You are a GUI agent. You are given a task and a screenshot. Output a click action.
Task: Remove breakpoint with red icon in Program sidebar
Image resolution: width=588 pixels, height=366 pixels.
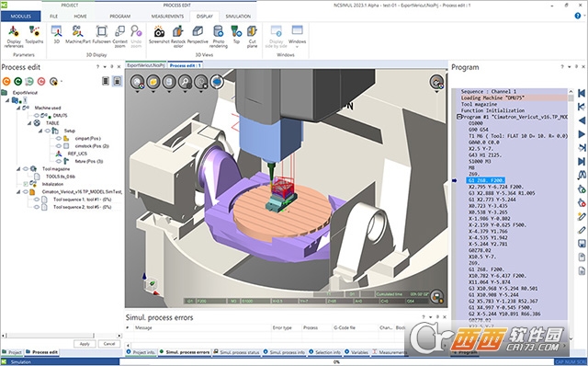[582, 202]
